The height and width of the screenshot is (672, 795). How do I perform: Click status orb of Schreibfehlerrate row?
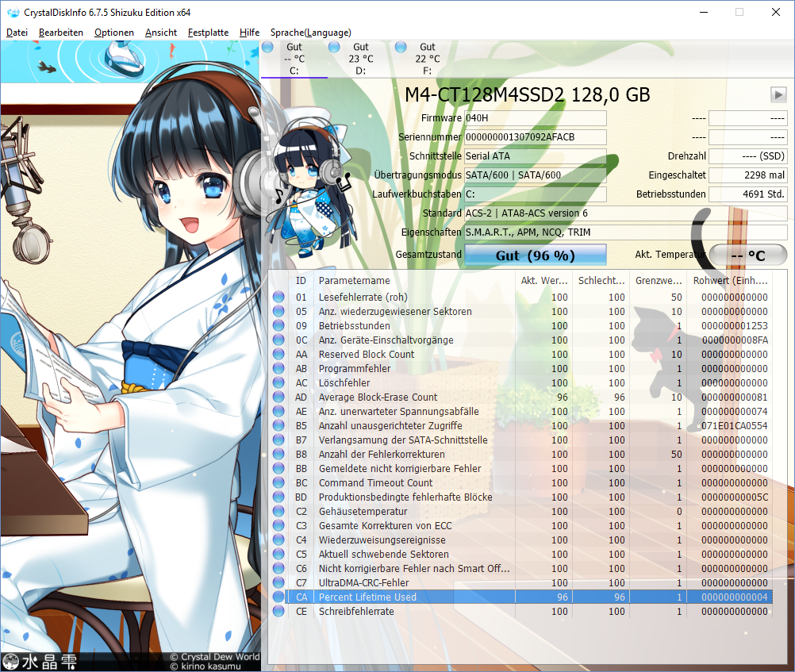[278, 611]
